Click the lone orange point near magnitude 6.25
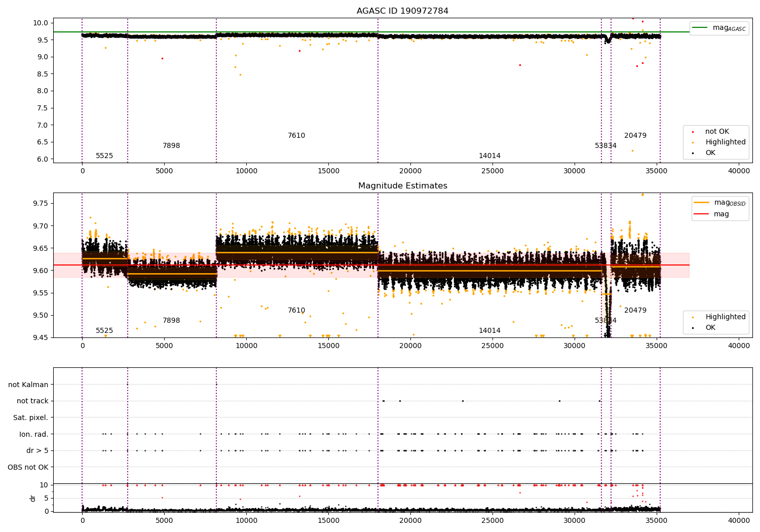Image resolution: width=760 pixels, height=532 pixels. point(632,150)
